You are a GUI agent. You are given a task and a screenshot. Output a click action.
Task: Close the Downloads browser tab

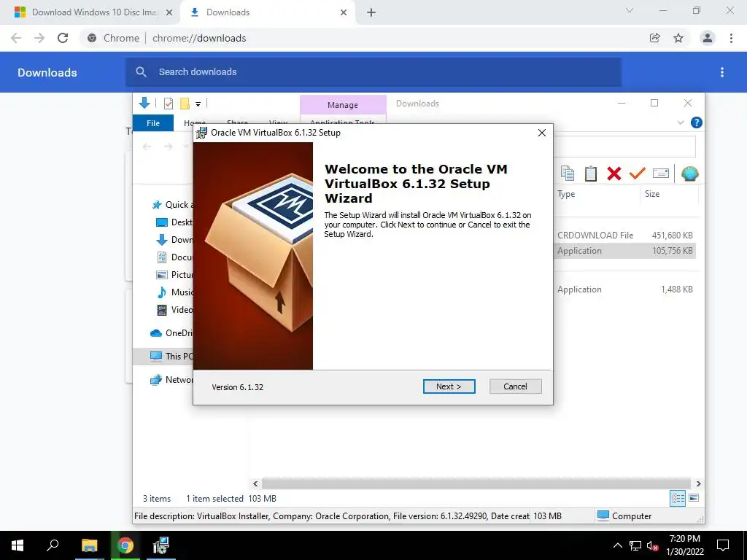point(344,13)
